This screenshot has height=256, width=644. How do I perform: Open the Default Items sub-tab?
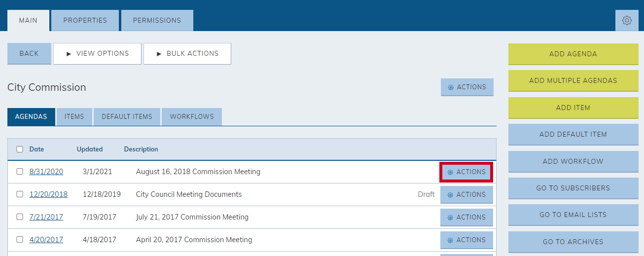tap(127, 117)
